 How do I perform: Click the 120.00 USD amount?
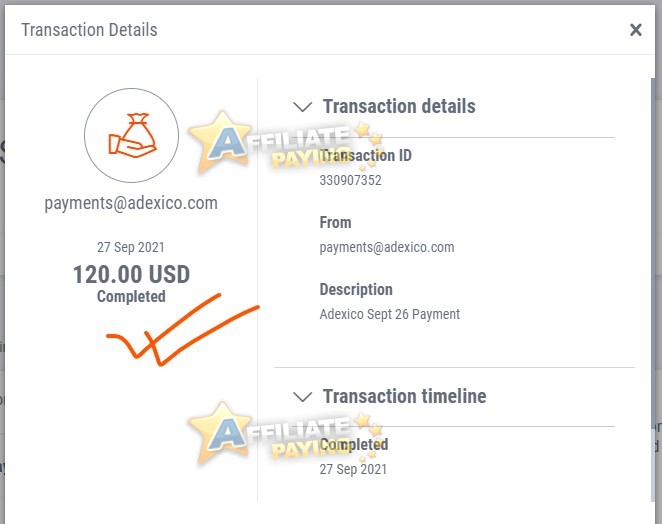[131, 274]
